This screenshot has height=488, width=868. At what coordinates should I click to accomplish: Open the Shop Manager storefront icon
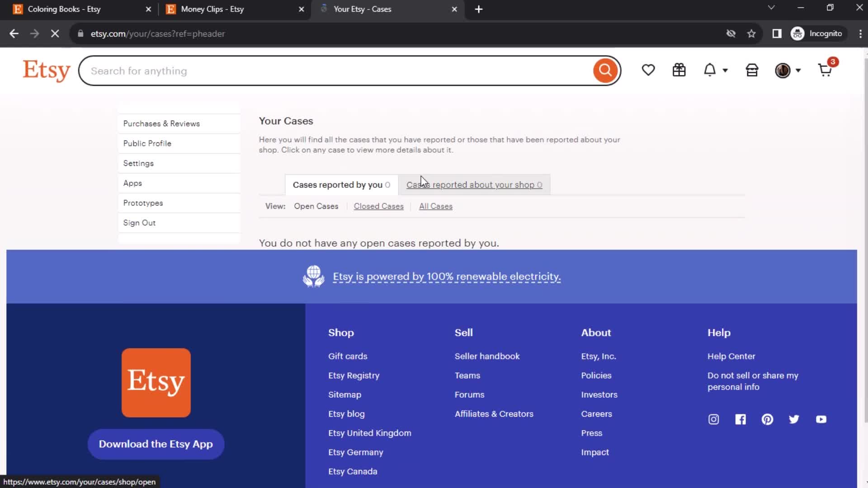[x=752, y=70]
